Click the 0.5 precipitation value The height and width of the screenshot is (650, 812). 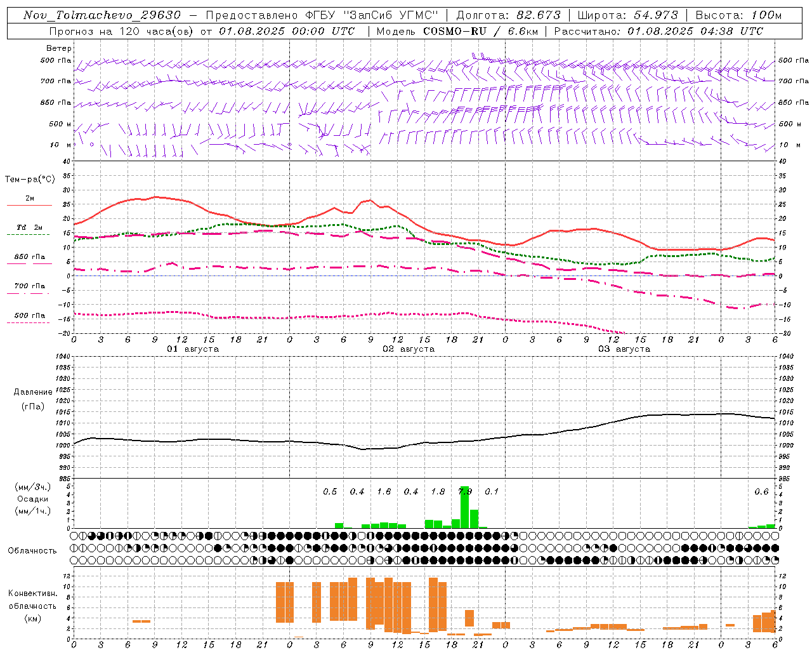coord(330,492)
